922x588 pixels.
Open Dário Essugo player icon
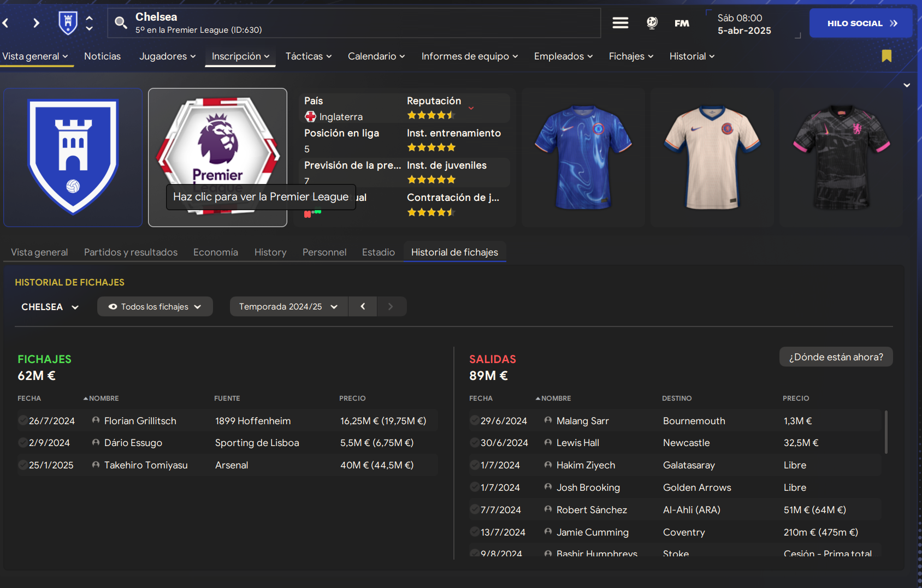coord(96,442)
